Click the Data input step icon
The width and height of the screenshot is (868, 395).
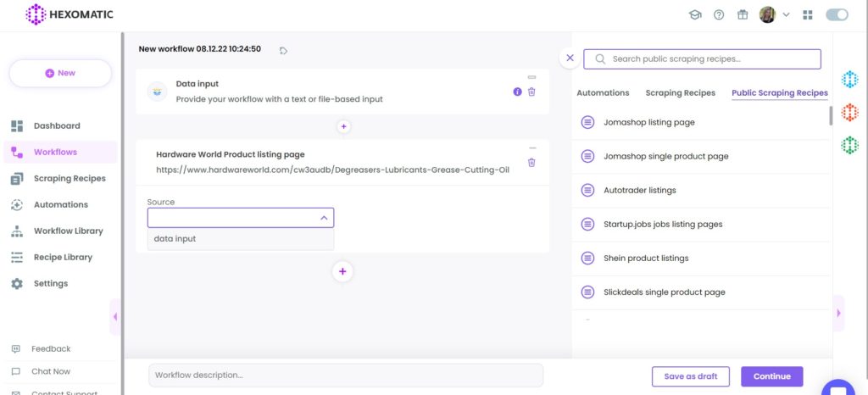pos(157,92)
